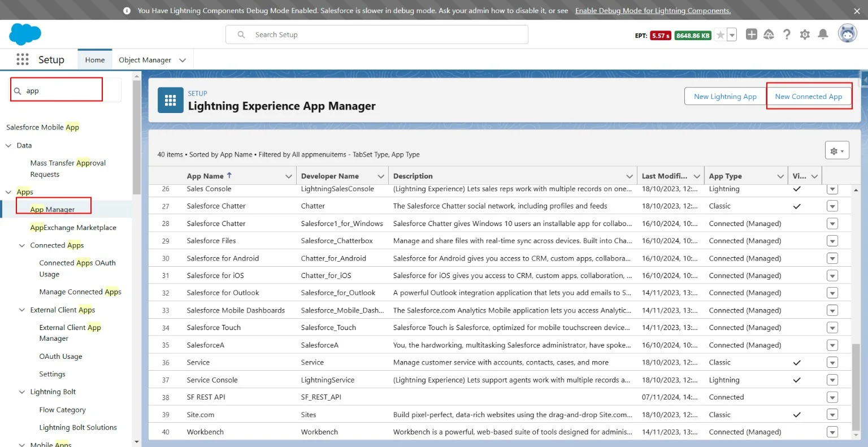This screenshot has height=447, width=868.
Task: Open the Setup gear icon in header
Action: pos(805,34)
